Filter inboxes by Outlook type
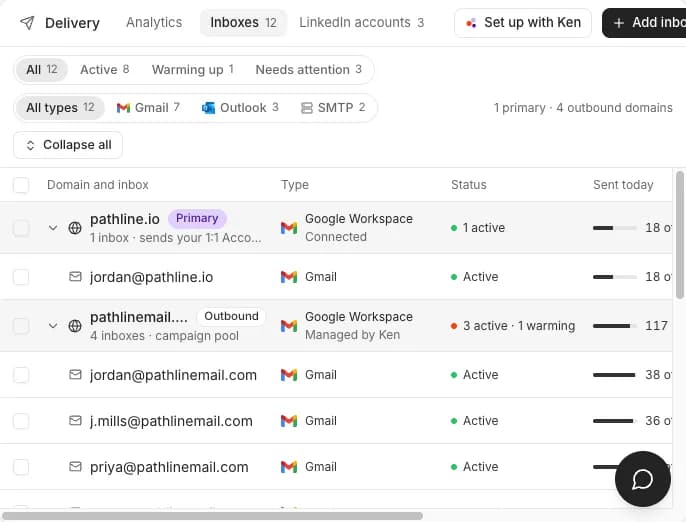The image size is (686, 522). (x=240, y=108)
